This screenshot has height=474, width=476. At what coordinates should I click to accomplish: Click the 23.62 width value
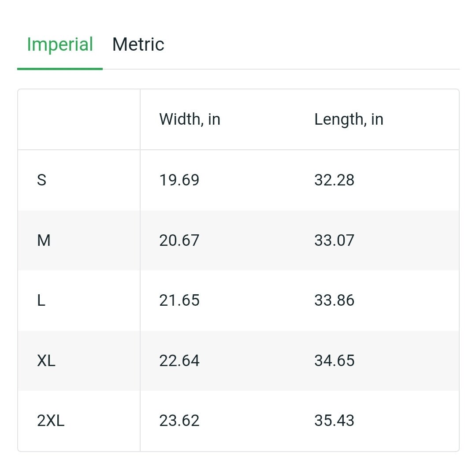click(179, 421)
